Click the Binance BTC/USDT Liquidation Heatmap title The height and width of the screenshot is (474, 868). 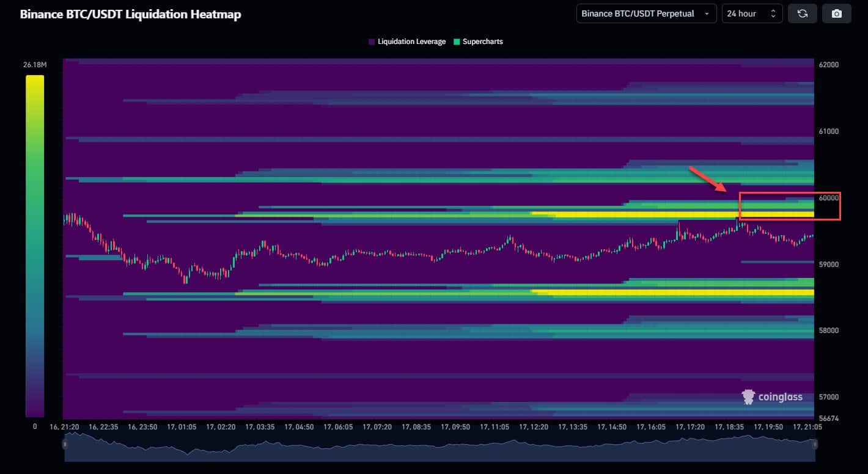130,14
